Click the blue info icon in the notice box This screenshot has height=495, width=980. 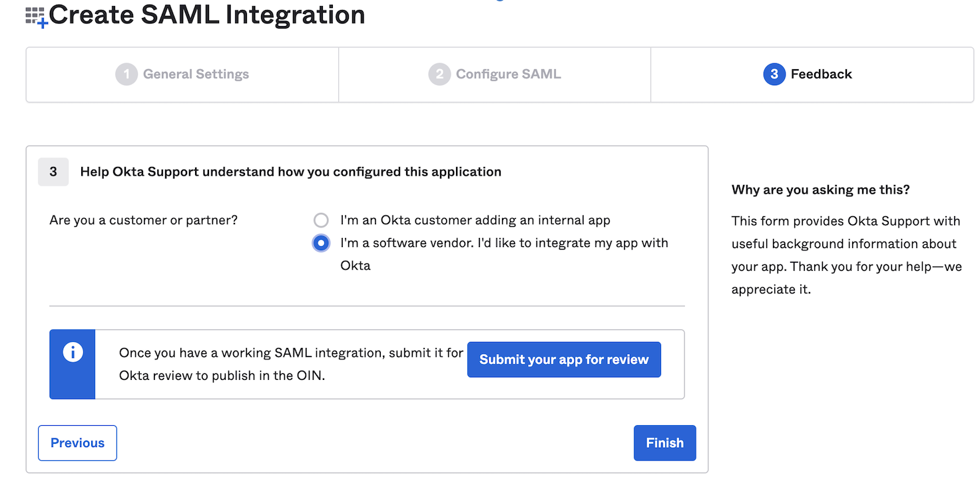click(x=73, y=353)
